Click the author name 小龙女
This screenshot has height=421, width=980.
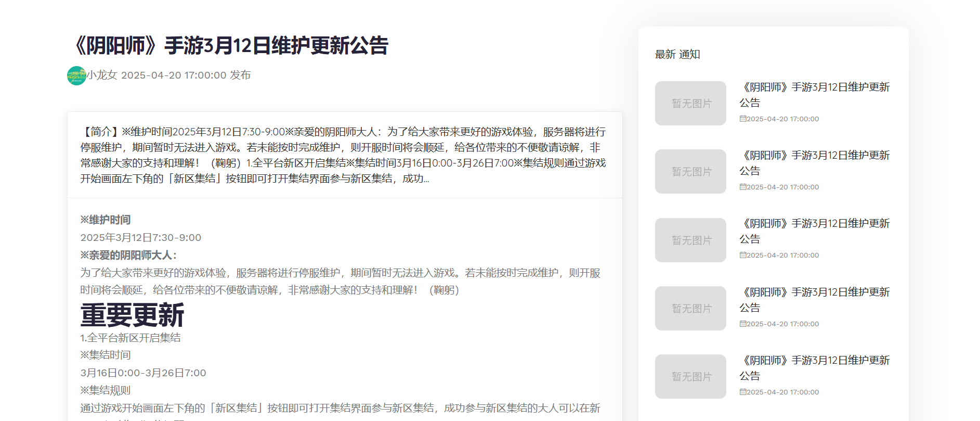click(x=102, y=75)
